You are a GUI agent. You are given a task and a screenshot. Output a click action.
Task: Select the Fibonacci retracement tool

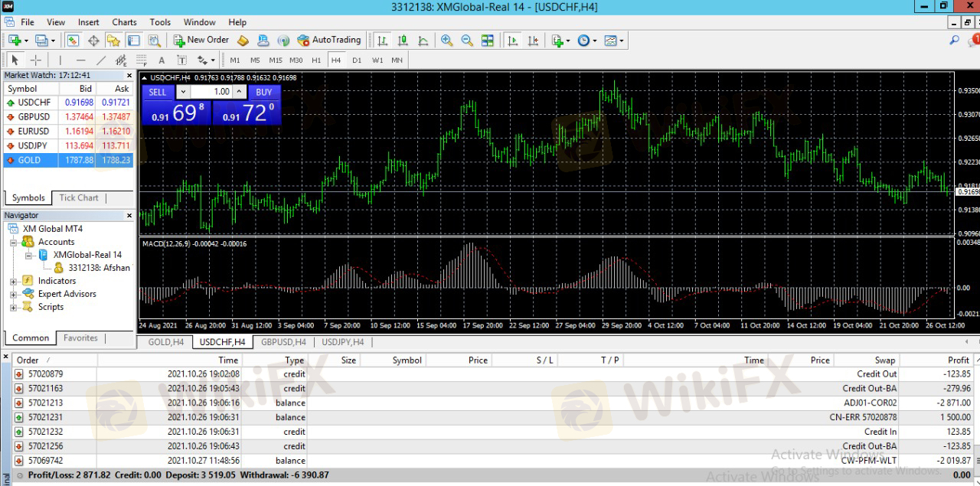click(x=141, y=60)
